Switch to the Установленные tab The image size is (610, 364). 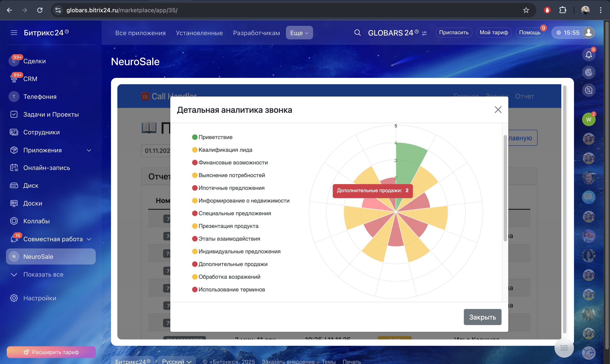[x=199, y=33]
